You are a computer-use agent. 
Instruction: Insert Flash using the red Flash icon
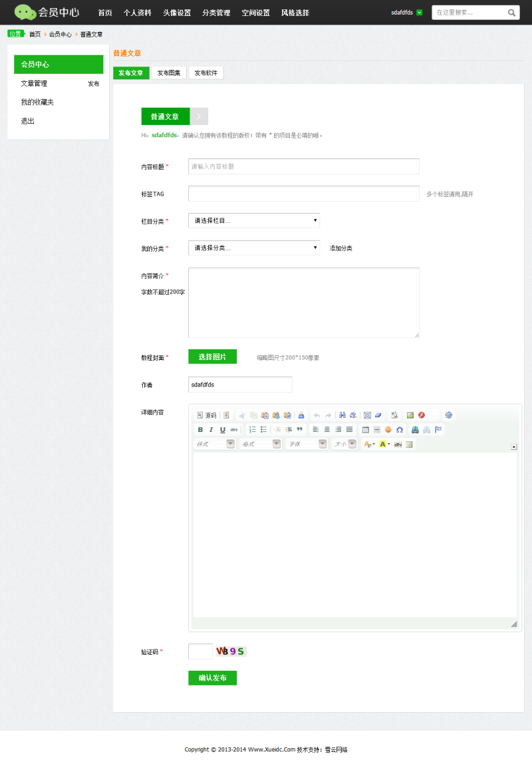pos(422,415)
